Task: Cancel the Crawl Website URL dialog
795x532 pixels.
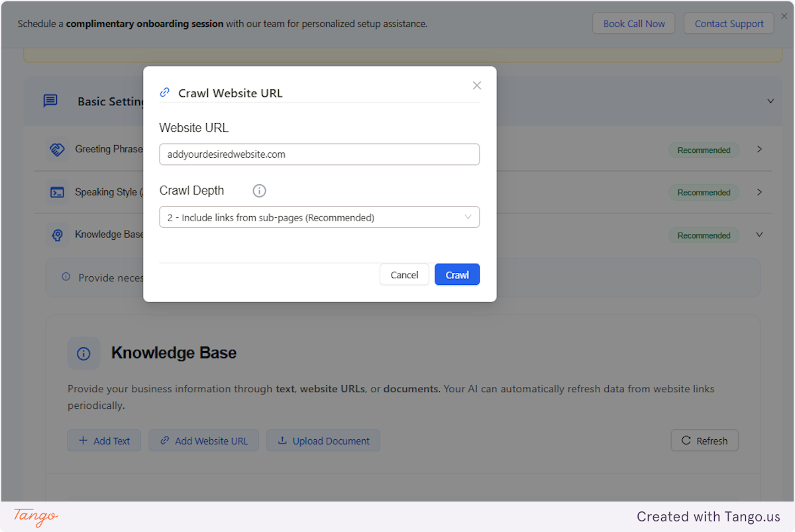Action: (x=404, y=274)
